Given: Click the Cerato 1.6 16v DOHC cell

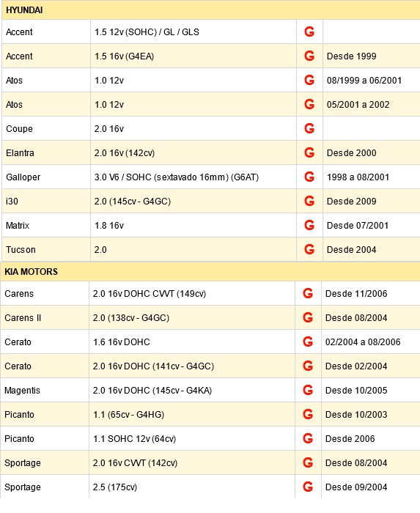Looking at the screenshot, I should coord(192,342).
